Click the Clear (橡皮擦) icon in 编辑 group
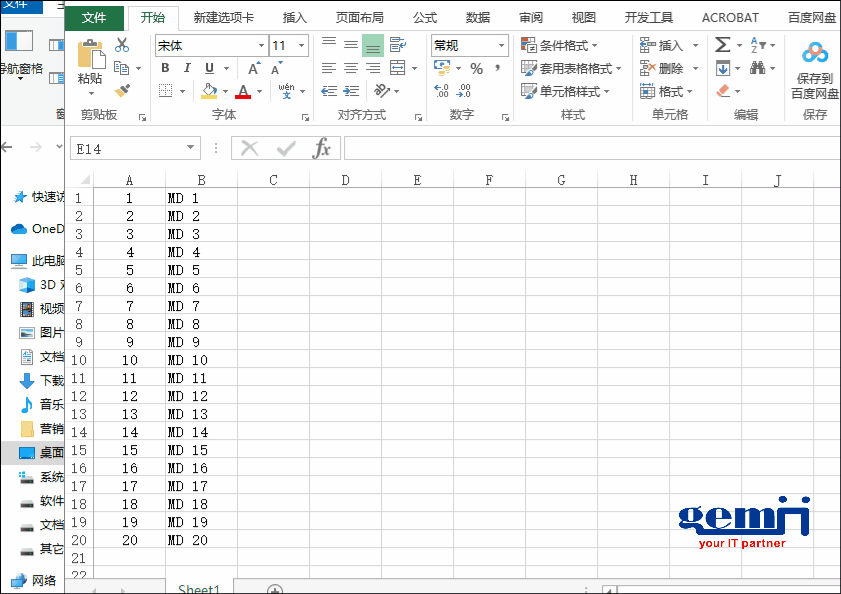 (x=722, y=91)
